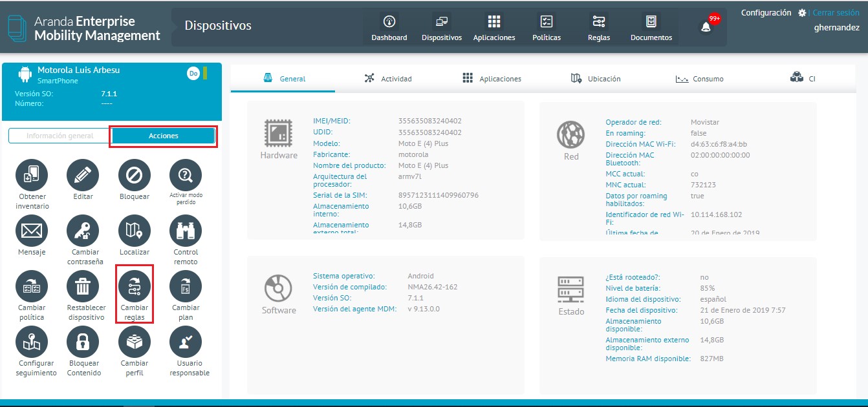Click the ghernandez username
868x407 pixels.
(x=837, y=28)
